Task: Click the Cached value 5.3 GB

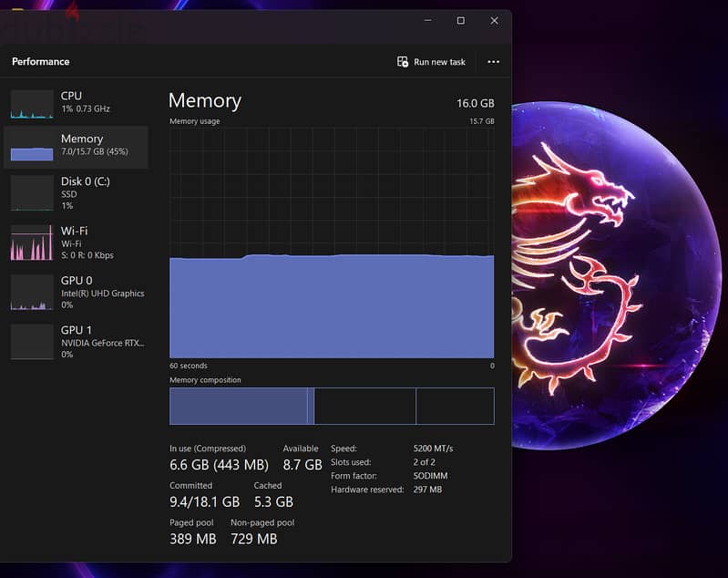Action: 273,501
